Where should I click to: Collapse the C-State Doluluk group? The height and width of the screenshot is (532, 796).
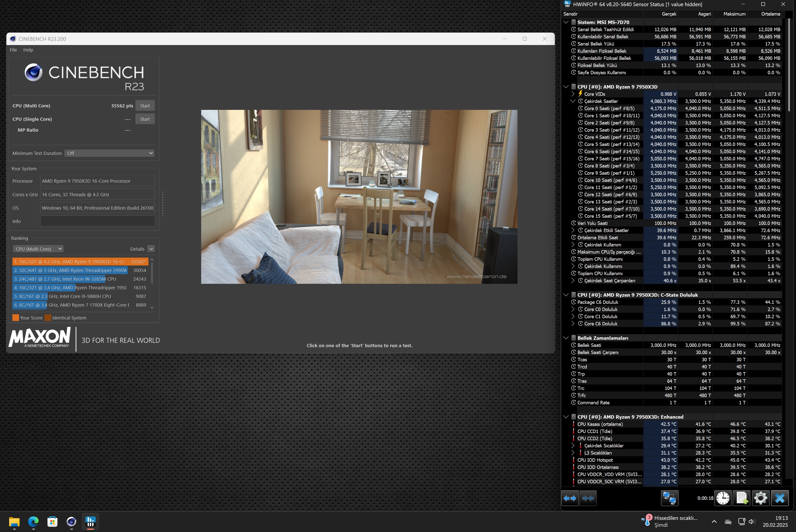pyautogui.click(x=566, y=295)
